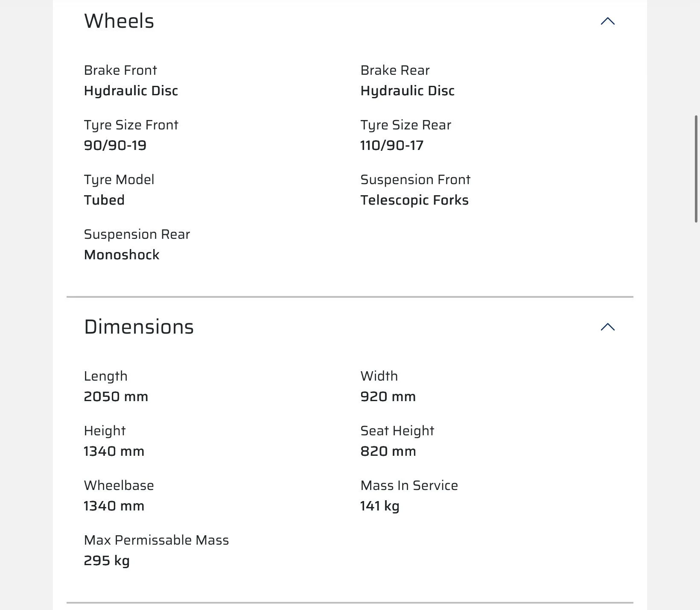
Task: Collapse the Wheels section chevron
Action: (607, 21)
